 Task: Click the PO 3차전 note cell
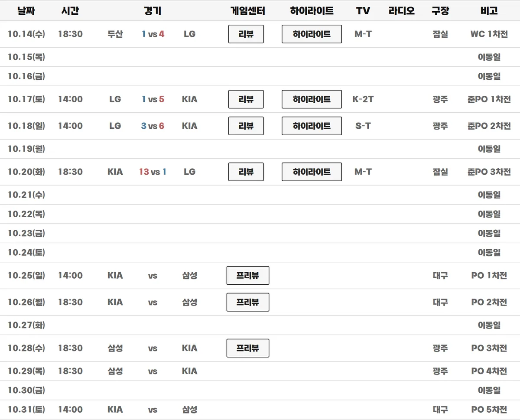point(489,348)
